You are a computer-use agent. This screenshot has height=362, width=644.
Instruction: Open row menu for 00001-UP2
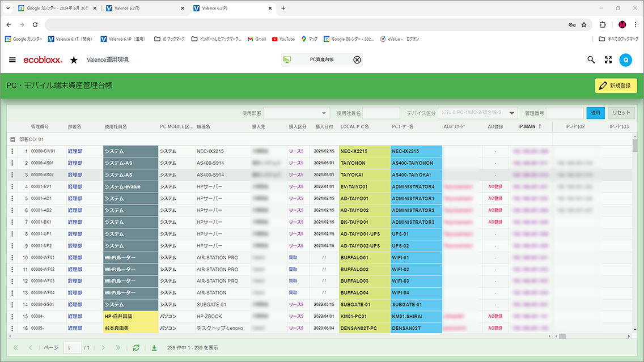12,246
